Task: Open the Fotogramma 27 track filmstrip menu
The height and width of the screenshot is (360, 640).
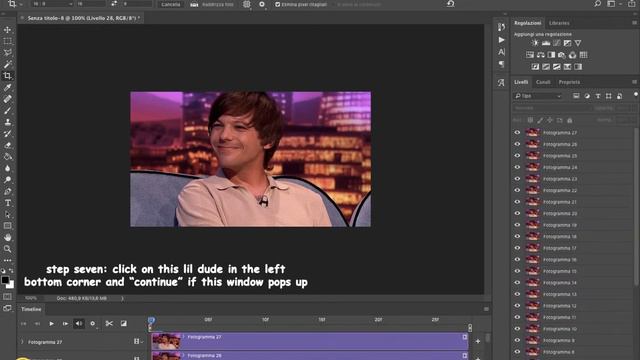Action: point(138,342)
